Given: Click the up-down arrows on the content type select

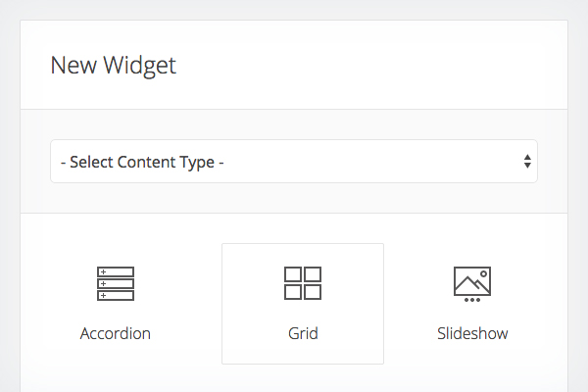Looking at the screenshot, I should [527, 162].
